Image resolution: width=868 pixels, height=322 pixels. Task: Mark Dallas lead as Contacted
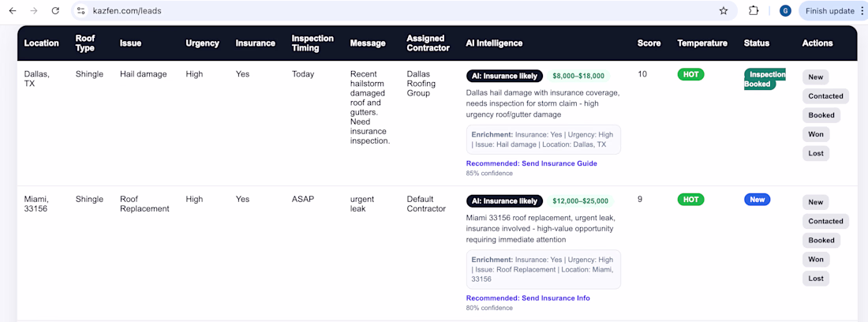point(825,96)
